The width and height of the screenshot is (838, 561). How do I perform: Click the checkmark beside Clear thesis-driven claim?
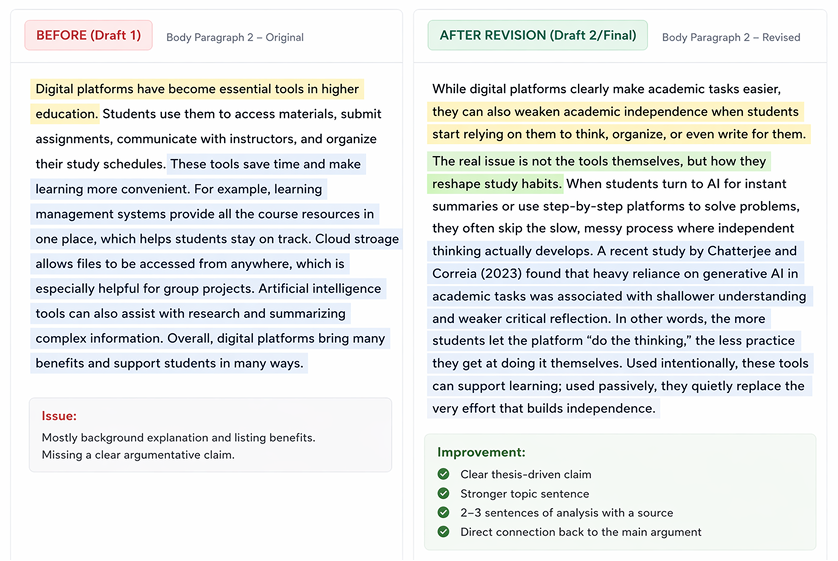(443, 474)
